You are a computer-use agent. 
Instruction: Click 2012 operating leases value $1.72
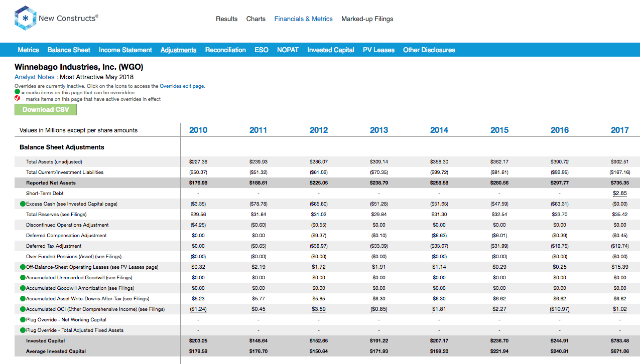(x=319, y=267)
